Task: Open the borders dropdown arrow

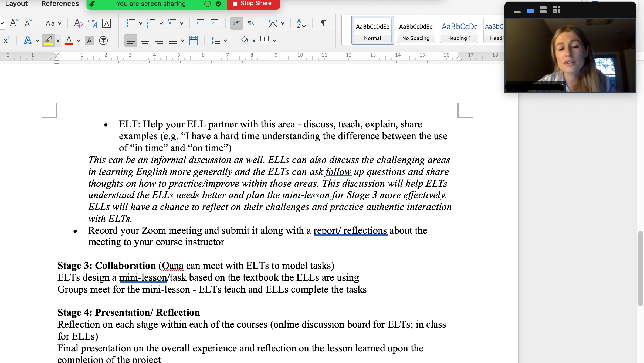Action: pos(274,41)
